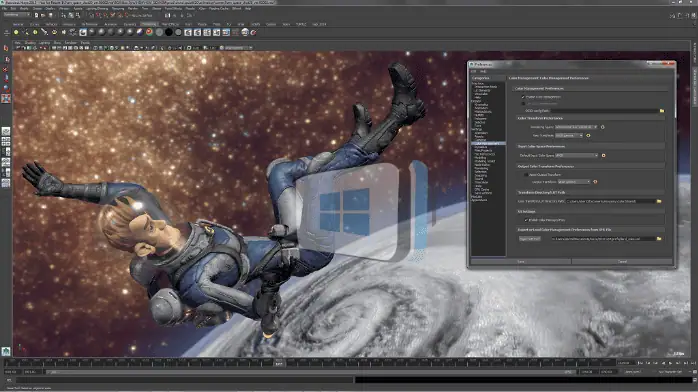
Task: Click the spot light icon on Rendering shelf
Action: pyautogui.click(x=45, y=32)
